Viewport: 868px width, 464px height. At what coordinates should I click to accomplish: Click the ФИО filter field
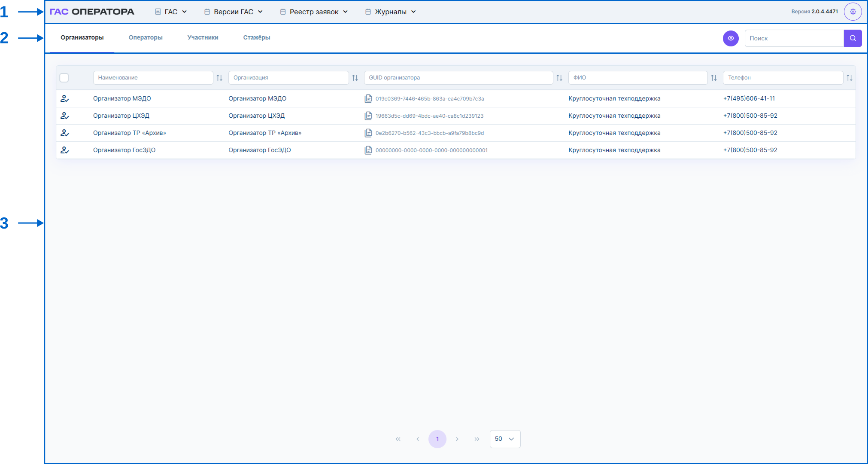click(x=638, y=78)
